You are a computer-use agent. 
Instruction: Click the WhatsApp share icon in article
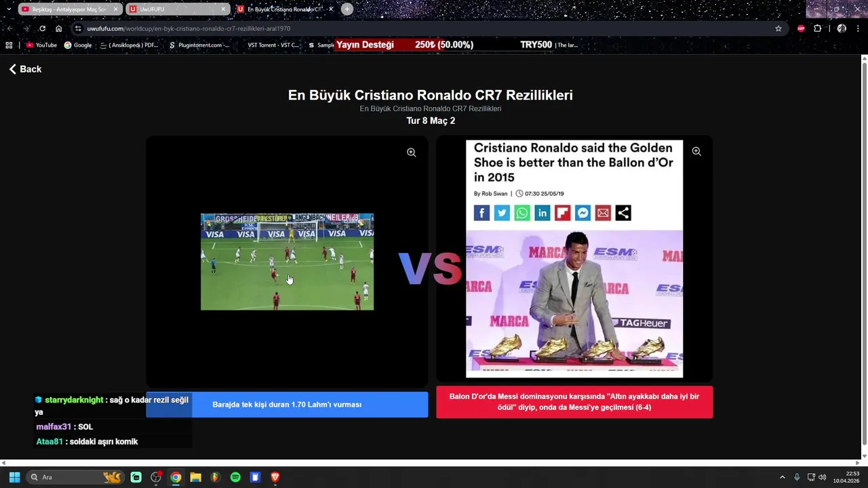522,213
